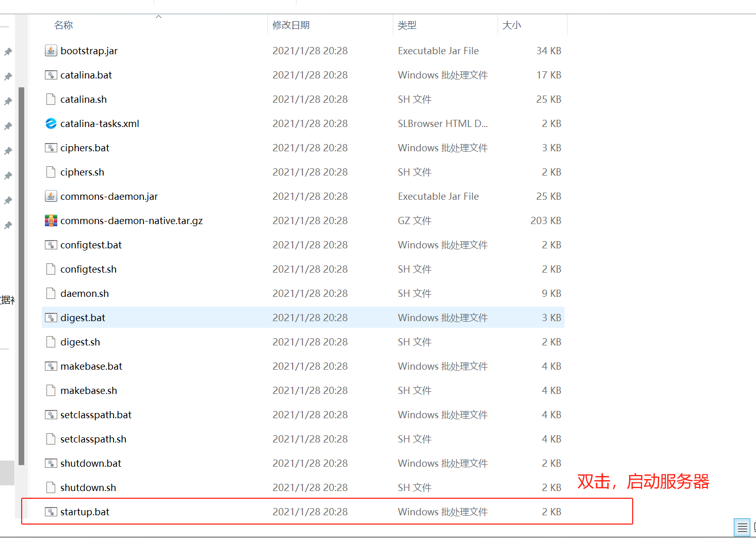Click the commons-daemon.jar Java icon

pyautogui.click(x=51, y=196)
